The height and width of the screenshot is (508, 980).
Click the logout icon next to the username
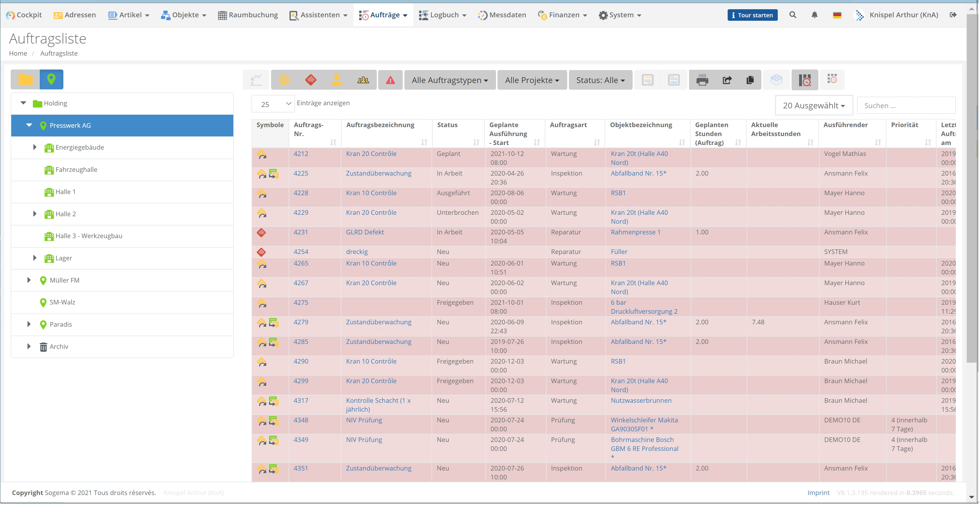(953, 15)
